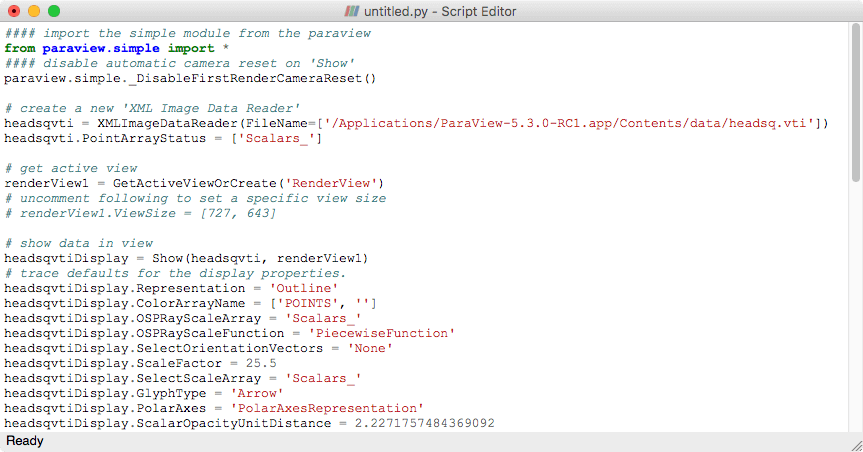The height and width of the screenshot is (452, 863).
Task: Click the vertical scrollbar thumb
Action: pyautogui.click(x=855, y=100)
